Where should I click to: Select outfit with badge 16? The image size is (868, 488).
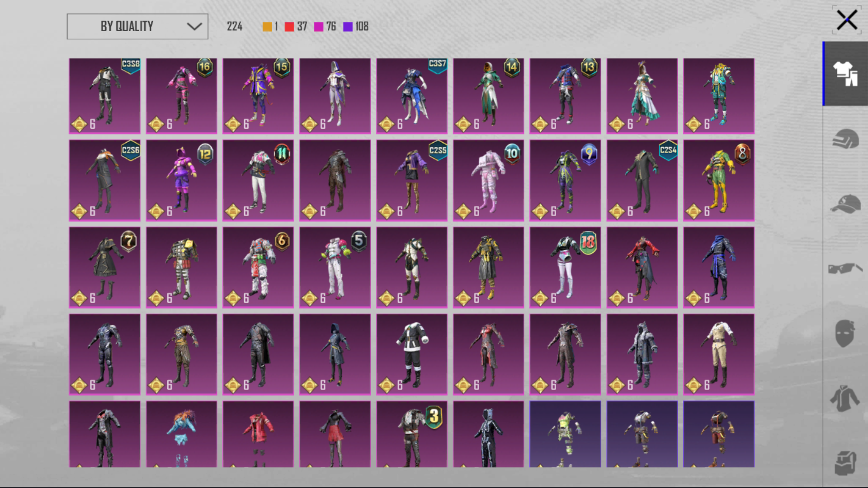click(181, 96)
